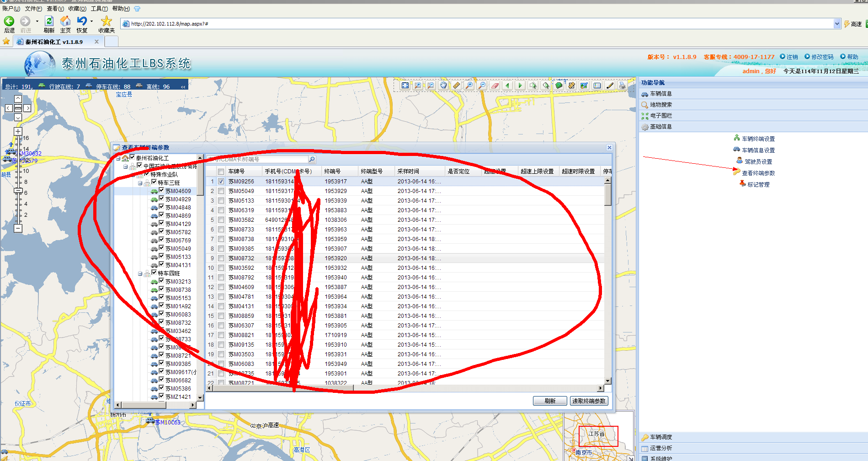This screenshot has height=461, width=868.
Task: Tick checkbox for table row 苏M05133
Action: [x=221, y=201]
